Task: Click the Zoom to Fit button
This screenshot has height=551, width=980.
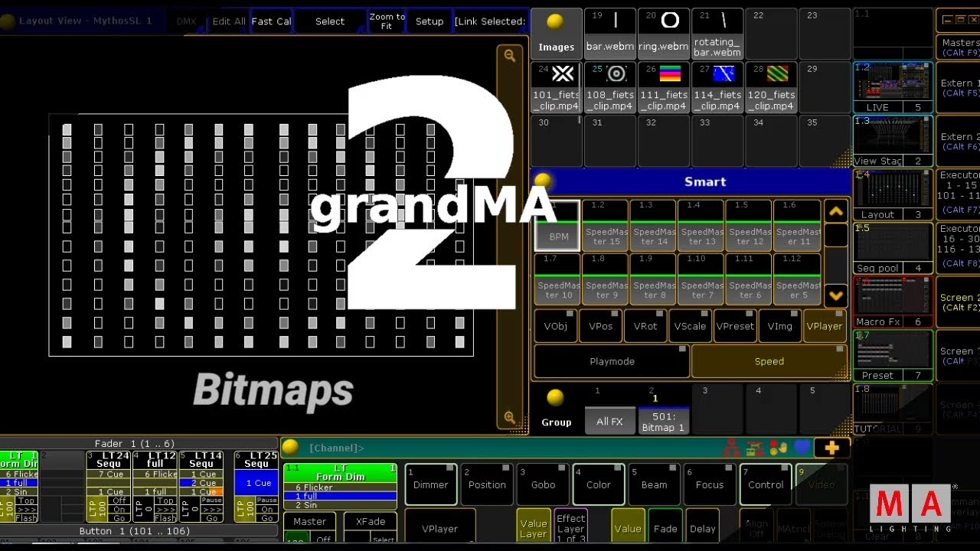Action: (x=387, y=21)
